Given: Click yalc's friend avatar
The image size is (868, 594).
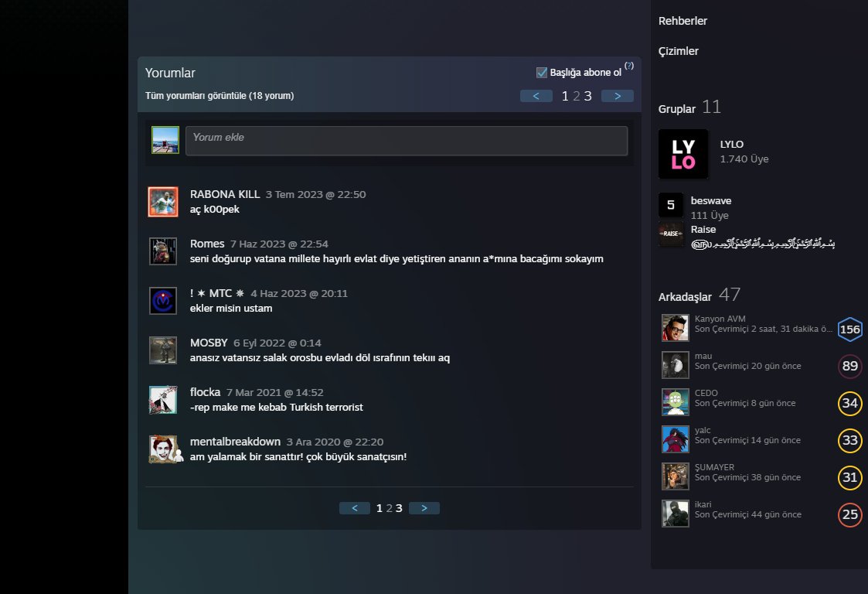Looking at the screenshot, I should coord(676,439).
